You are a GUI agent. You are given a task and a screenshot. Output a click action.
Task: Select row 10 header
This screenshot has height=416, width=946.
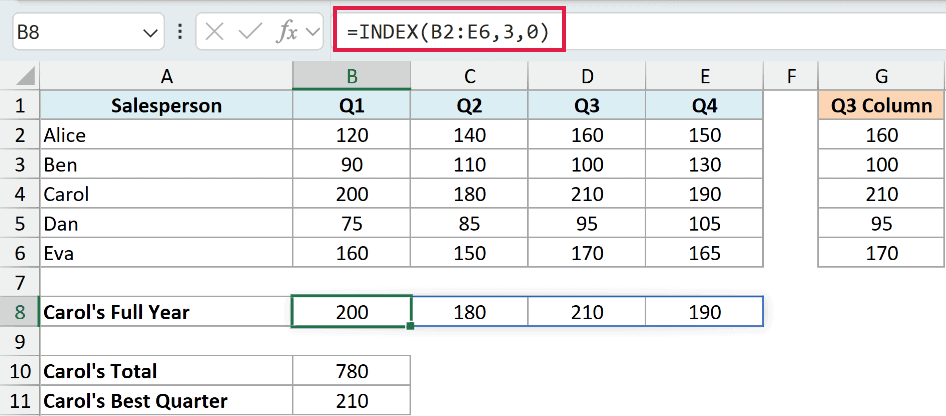tap(20, 371)
